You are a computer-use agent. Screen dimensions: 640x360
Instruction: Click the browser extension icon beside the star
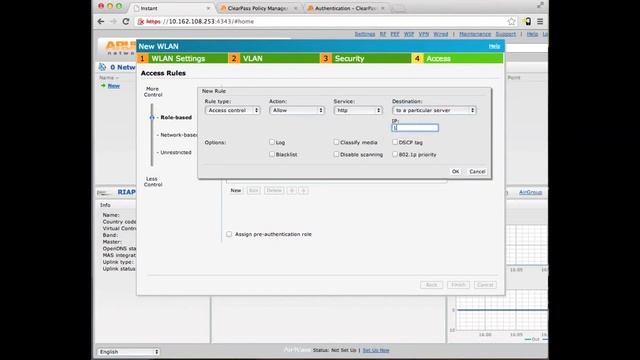pos(527,22)
